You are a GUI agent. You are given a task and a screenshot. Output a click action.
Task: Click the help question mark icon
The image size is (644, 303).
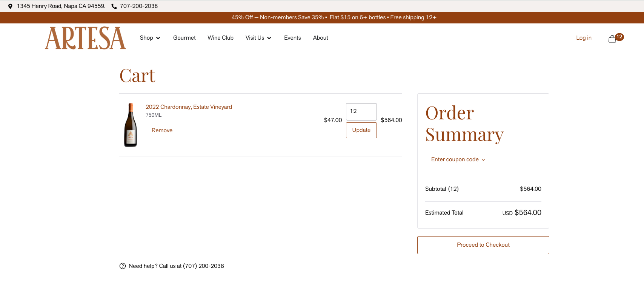[x=123, y=266]
